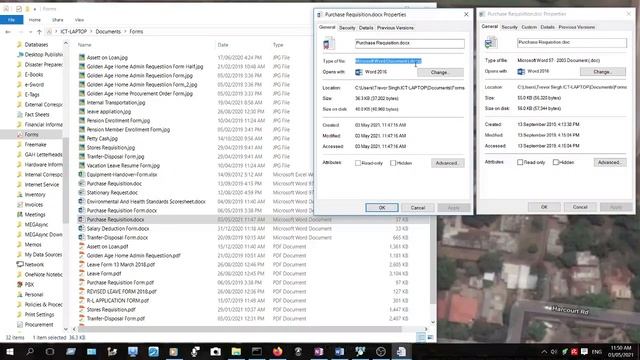The width and height of the screenshot is (640, 360).
Task: Open the Security tab in docx Properties
Action: pos(347,28)
